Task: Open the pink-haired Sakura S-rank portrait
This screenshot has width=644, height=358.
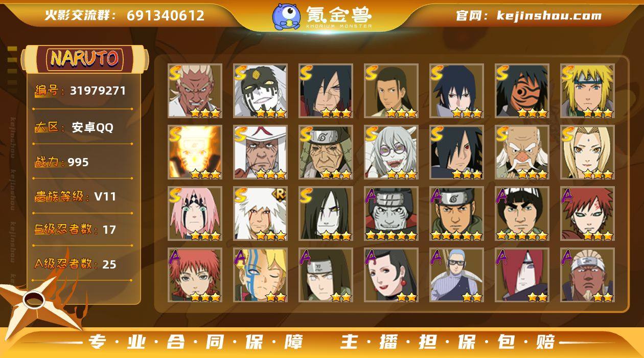Action: (195, 214)
